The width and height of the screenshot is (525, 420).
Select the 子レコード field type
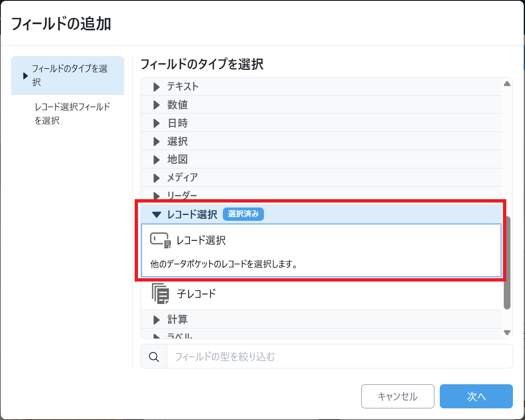click(x=196, y=294)
